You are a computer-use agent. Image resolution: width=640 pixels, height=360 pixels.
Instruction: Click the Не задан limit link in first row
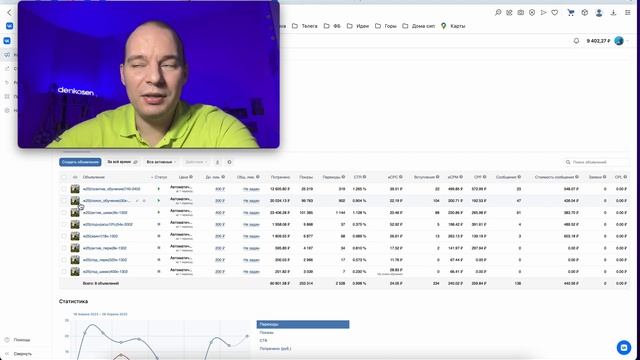coord(251,189)
